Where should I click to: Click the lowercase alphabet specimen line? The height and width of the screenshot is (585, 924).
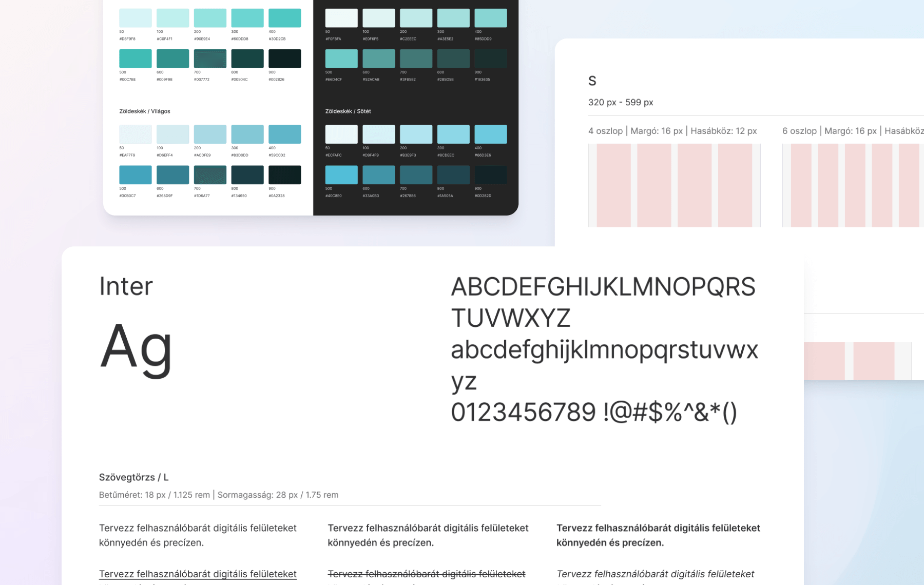pos(605,350)
